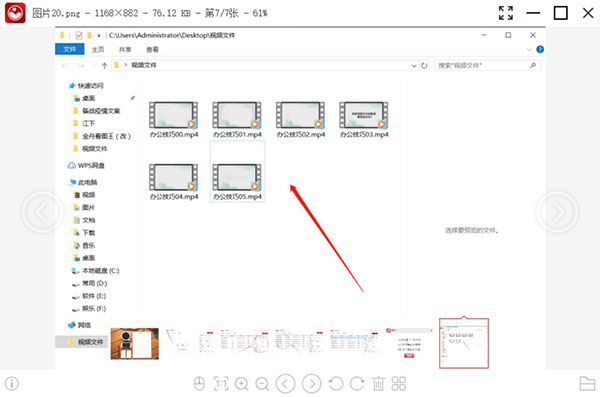Click the large right navigation arrow overlay
The height and width of the screenshot is (397, 600).
tap(557, 212)
